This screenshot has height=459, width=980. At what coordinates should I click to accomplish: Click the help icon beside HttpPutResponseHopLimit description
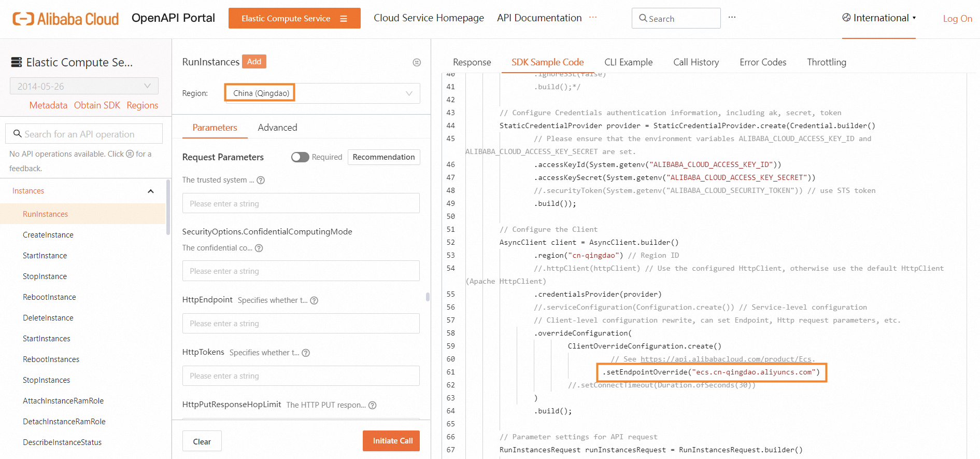[372, 405]
